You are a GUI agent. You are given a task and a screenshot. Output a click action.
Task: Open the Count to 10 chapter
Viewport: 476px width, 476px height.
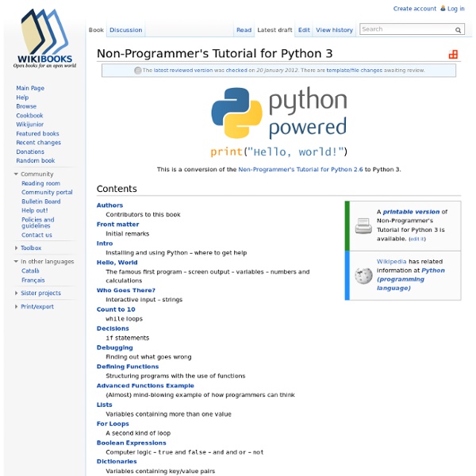116,309
